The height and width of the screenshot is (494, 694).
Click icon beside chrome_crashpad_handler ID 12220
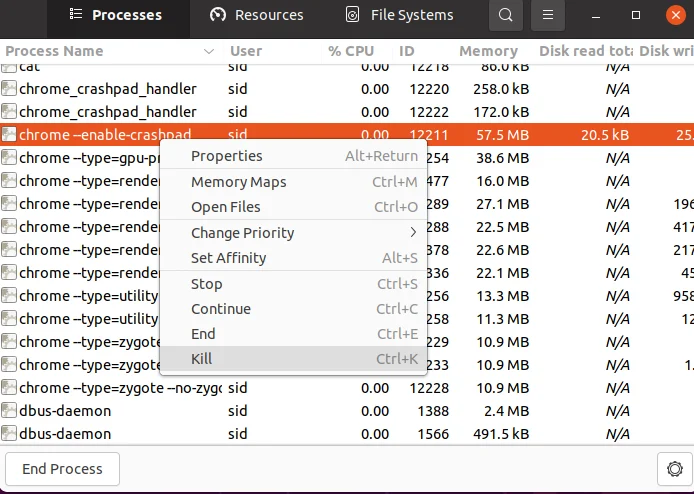pos(9,89)
